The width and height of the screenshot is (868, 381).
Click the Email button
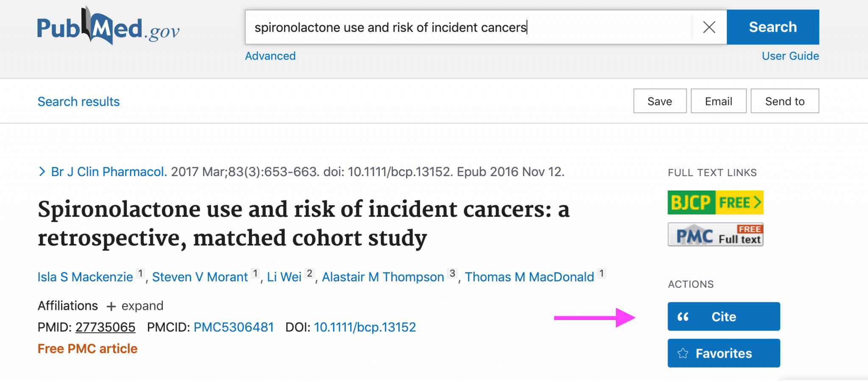point(719,101)
